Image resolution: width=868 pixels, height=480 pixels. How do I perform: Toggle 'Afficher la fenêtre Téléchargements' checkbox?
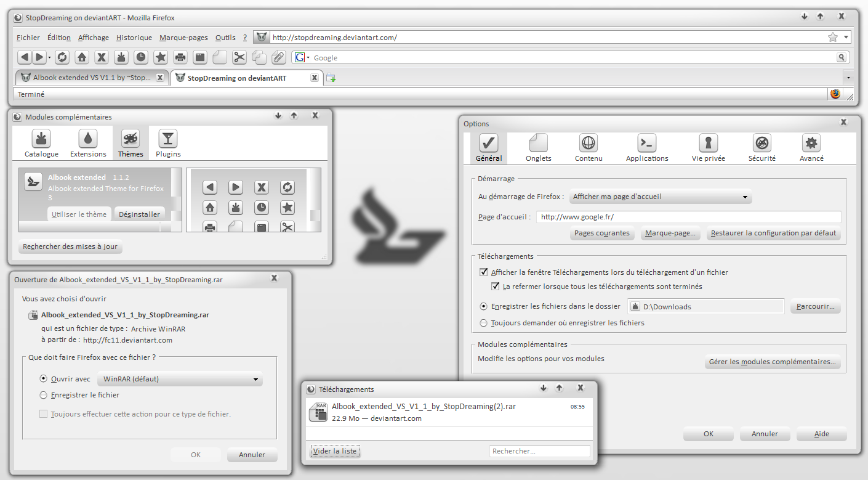tap(483, 272)
